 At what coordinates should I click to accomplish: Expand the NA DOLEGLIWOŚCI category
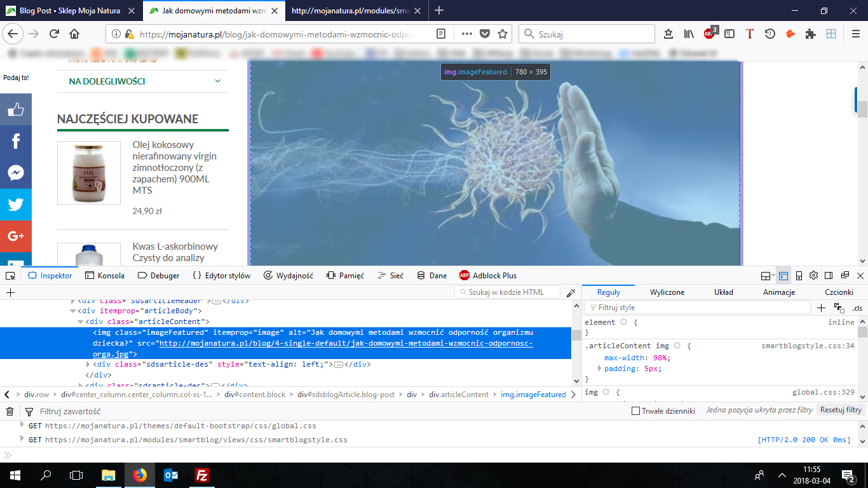pyautogui.click(x=217, y=81)
